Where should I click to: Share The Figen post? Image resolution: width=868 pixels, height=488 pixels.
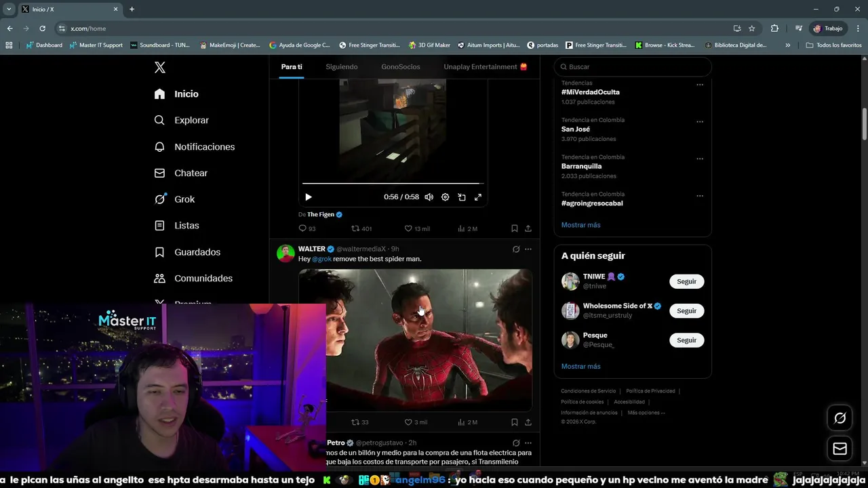click(528, 228)
